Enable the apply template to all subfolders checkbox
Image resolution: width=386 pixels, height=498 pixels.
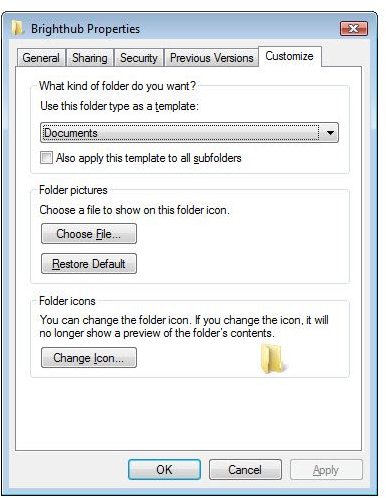point(46,158)
